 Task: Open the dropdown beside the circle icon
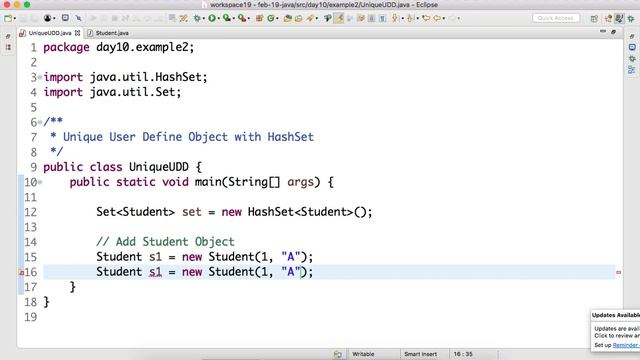tap(54, 18)
